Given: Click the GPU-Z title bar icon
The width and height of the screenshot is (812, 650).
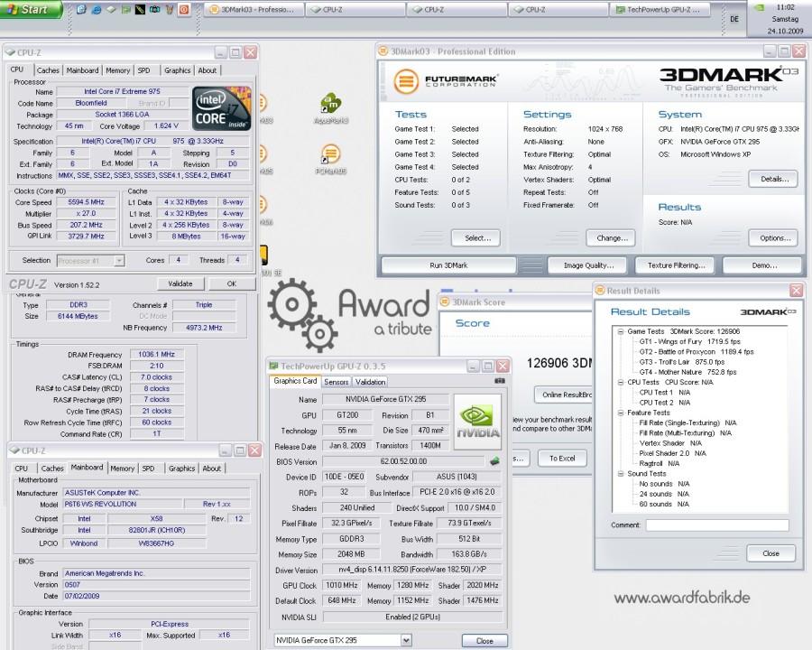Looking at the screenshot, I should coord(274,366).
